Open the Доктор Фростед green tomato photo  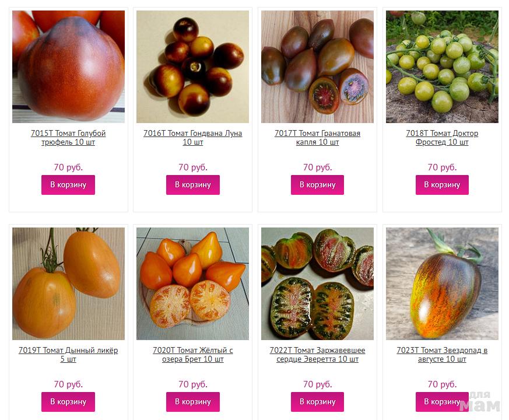point(442,66)
